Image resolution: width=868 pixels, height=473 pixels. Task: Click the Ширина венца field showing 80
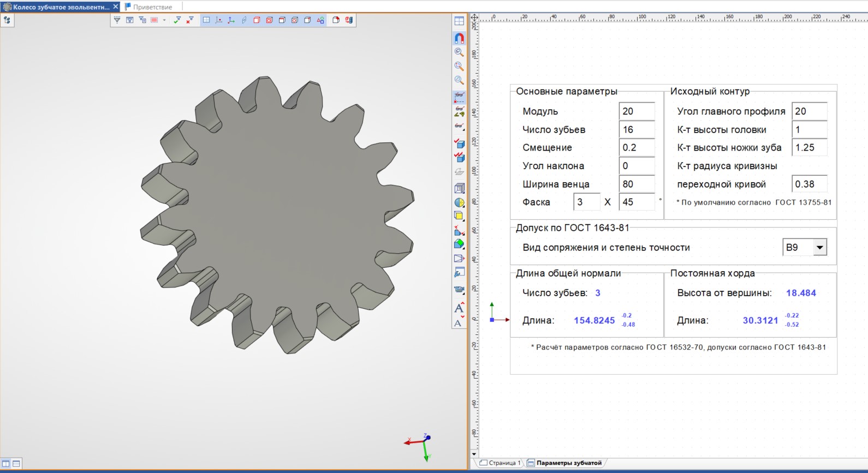(x=637, y=184)
